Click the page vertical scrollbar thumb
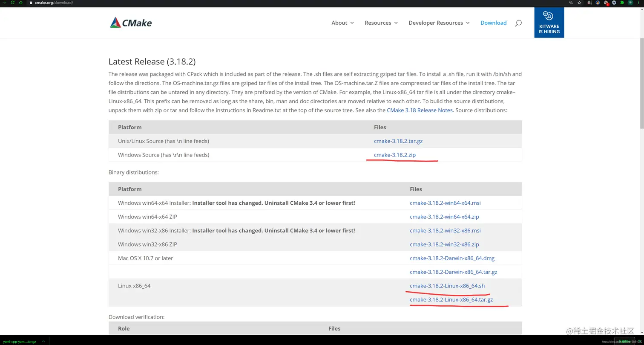 click(x=642, y=83)
